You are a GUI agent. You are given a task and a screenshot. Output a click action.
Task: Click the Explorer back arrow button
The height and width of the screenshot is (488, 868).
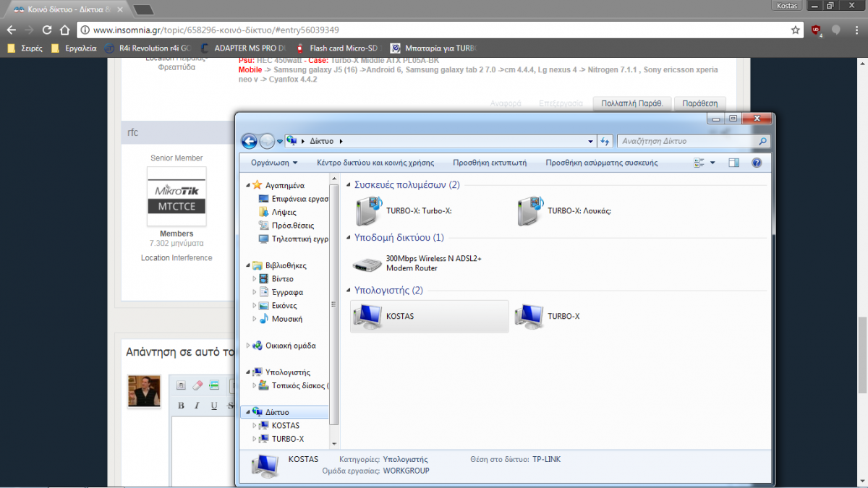[250, 141]
